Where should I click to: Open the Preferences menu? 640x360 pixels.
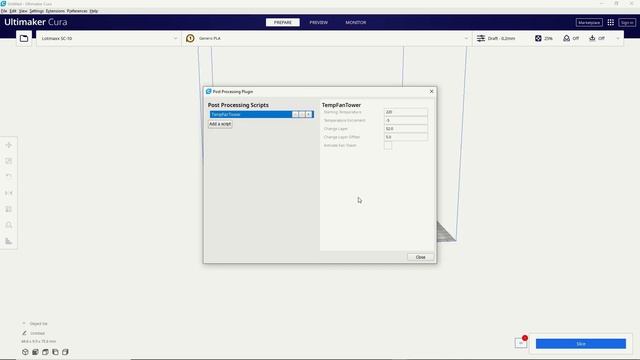pyautogui.click(x=77, y=11)
